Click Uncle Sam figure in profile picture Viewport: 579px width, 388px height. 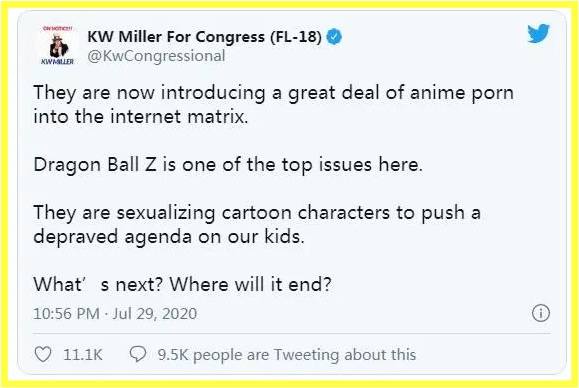pyautogui.click(x=56, y=46)
